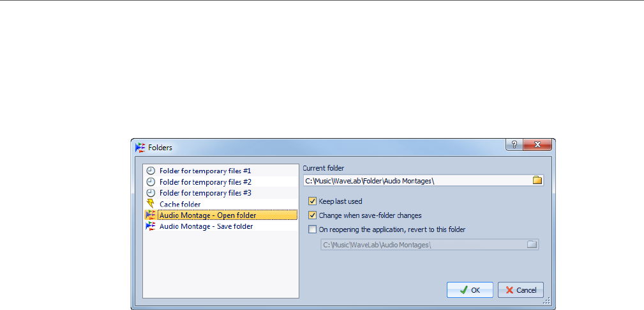Click the WaveLab icon in title bar
This screenshot has width=644, height=310.
coord(140,148)
